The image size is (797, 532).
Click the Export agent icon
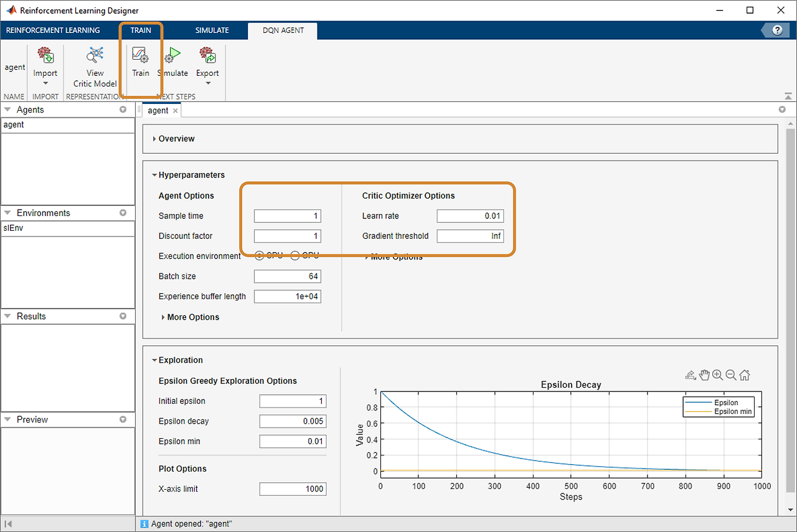pos(207,55)
